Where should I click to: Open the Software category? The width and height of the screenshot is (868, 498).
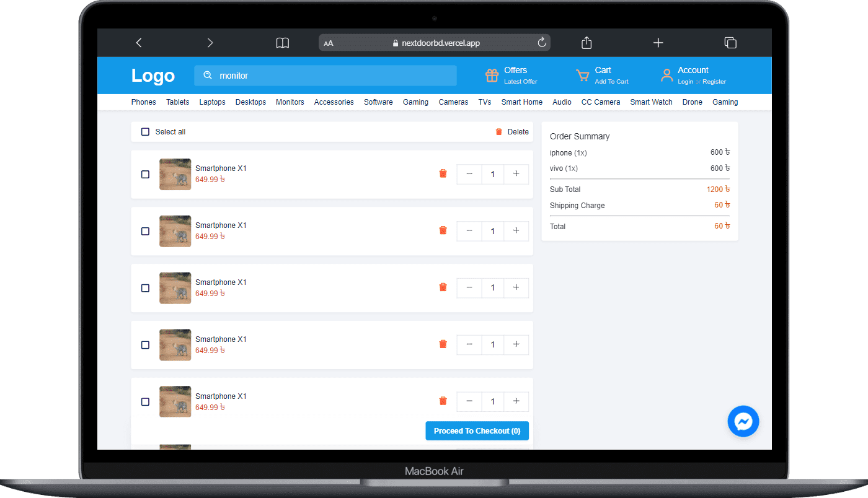click(x=378, y=102)
